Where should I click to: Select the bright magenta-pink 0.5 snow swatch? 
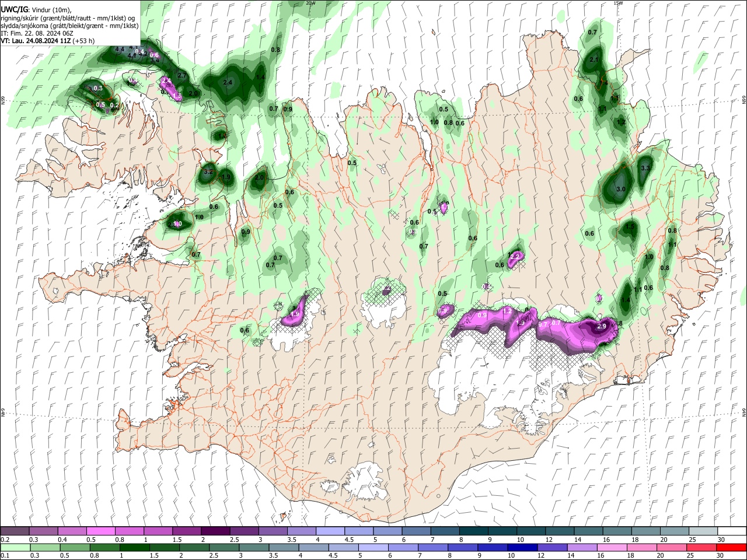pos(100,531)
